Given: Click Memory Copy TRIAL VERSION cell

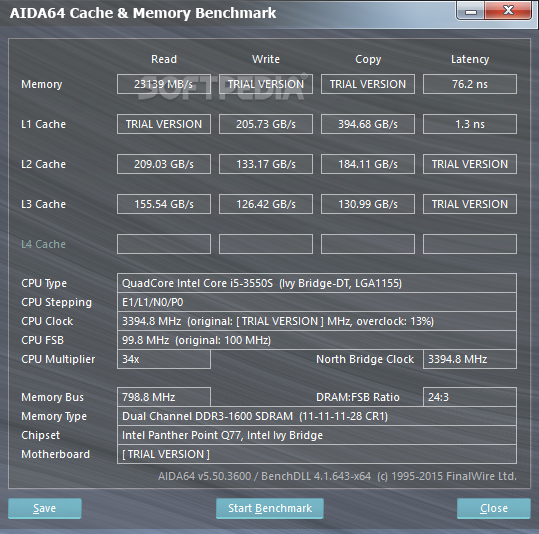Looking at the screenshot, I should [x=368, y=84].
